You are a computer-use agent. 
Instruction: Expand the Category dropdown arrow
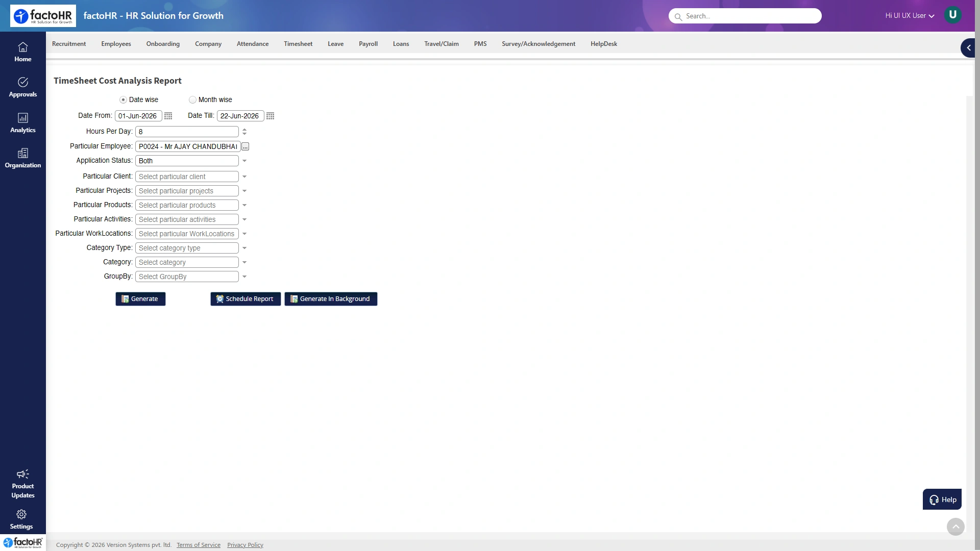coord(244,263)
